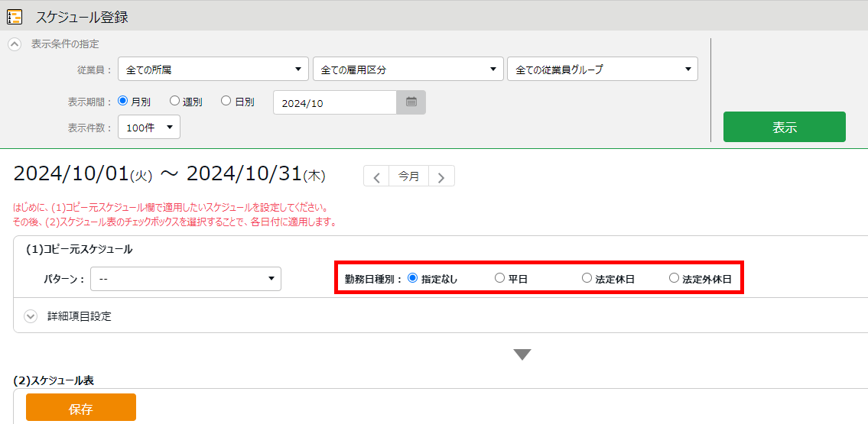This screenshot has height=424, width=868.
Task: Go to next month arrow
Action: (441, 176)
